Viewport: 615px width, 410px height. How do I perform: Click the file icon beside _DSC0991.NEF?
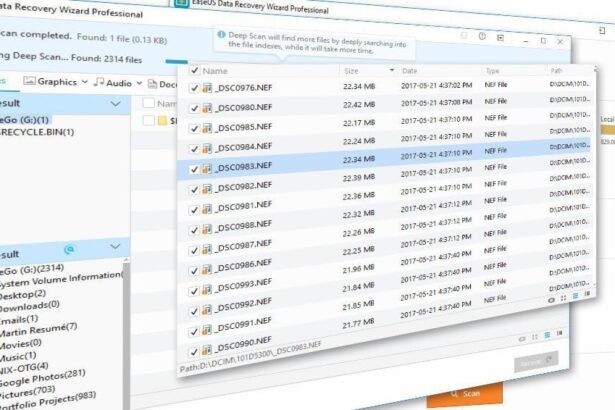(x=207, y=331)
